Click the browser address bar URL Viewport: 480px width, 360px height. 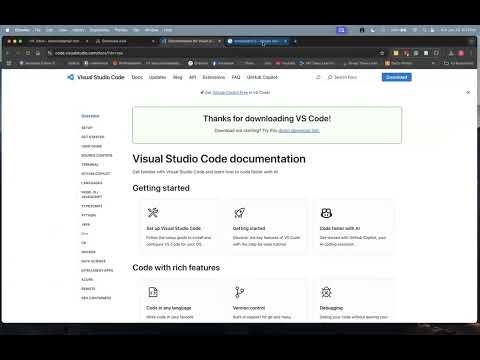pos(89,53)
